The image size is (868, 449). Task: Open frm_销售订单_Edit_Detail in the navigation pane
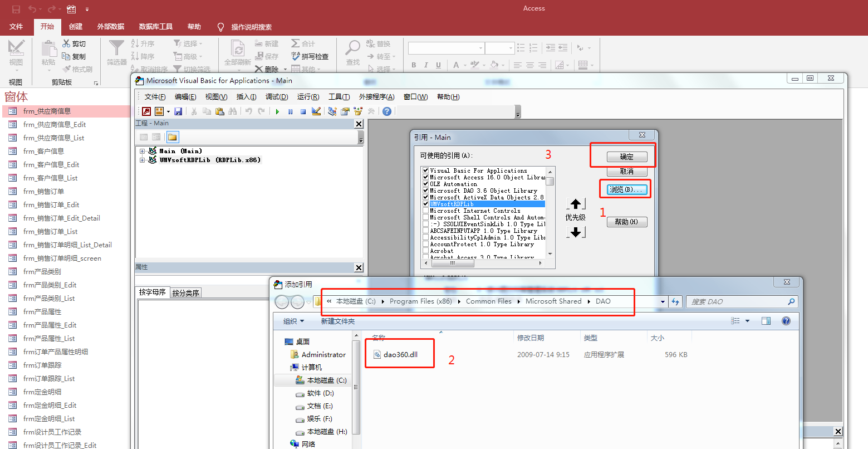[61, 218]
